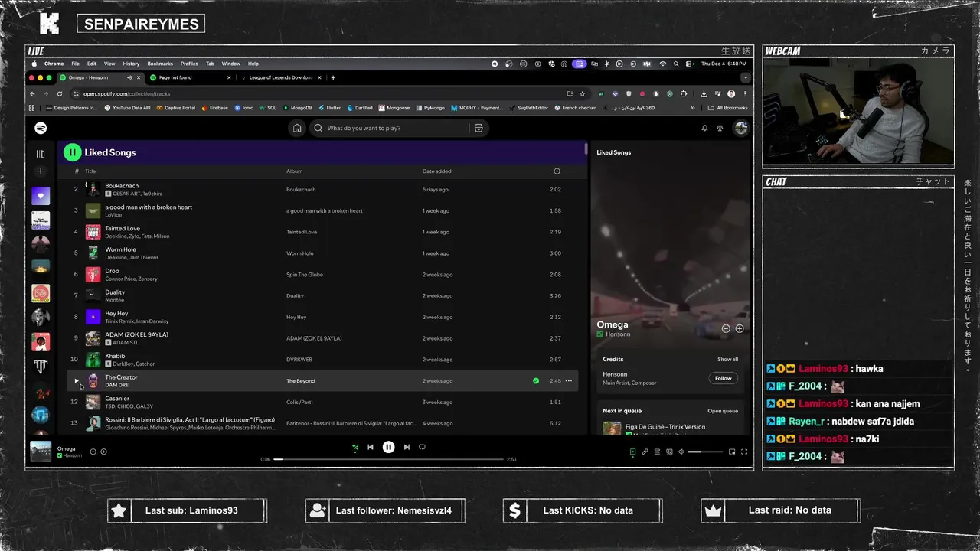Sort tracks by Album column
This screenshot has height=551, width=980.
click(x=295, y=171)
